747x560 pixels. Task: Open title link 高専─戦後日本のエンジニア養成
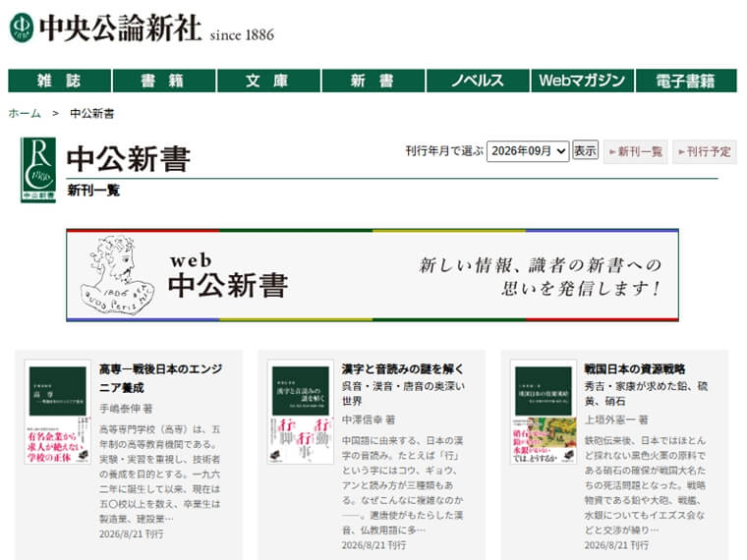pos(160,378)
